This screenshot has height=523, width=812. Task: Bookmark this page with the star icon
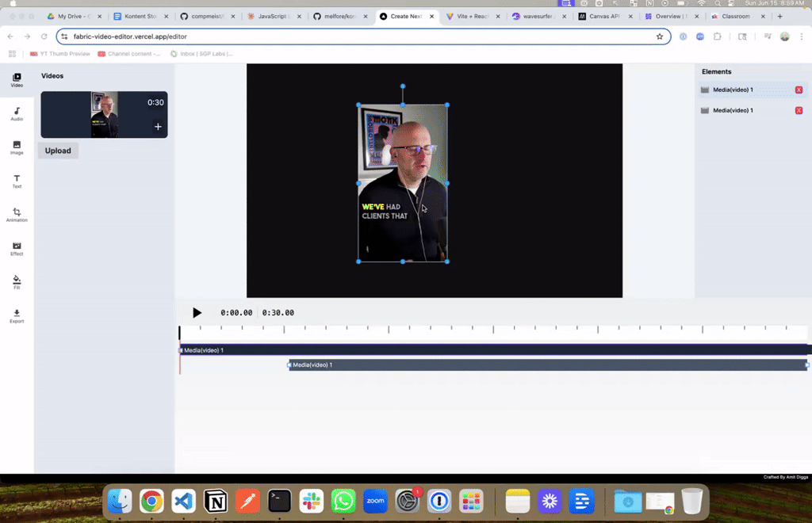coord(659,36)
